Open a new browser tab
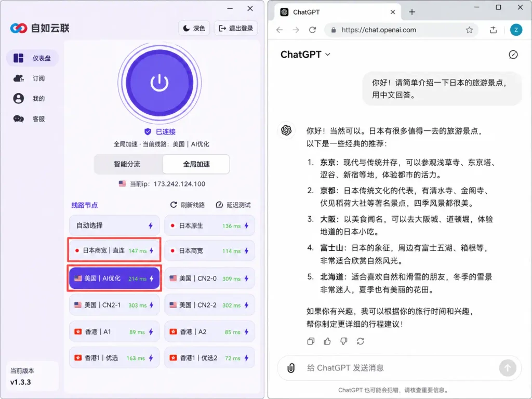Image resolution: width=532 pixels, height=399 pixels. [412, 12]
